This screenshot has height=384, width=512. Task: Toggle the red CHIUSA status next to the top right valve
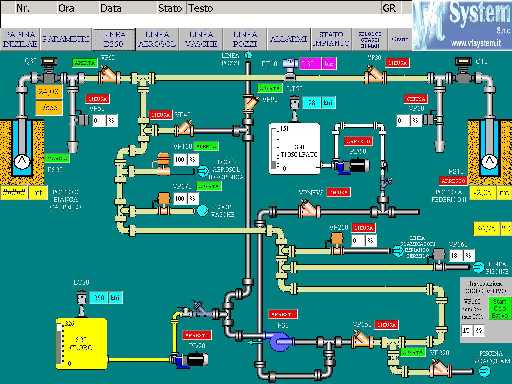(397, 63)
